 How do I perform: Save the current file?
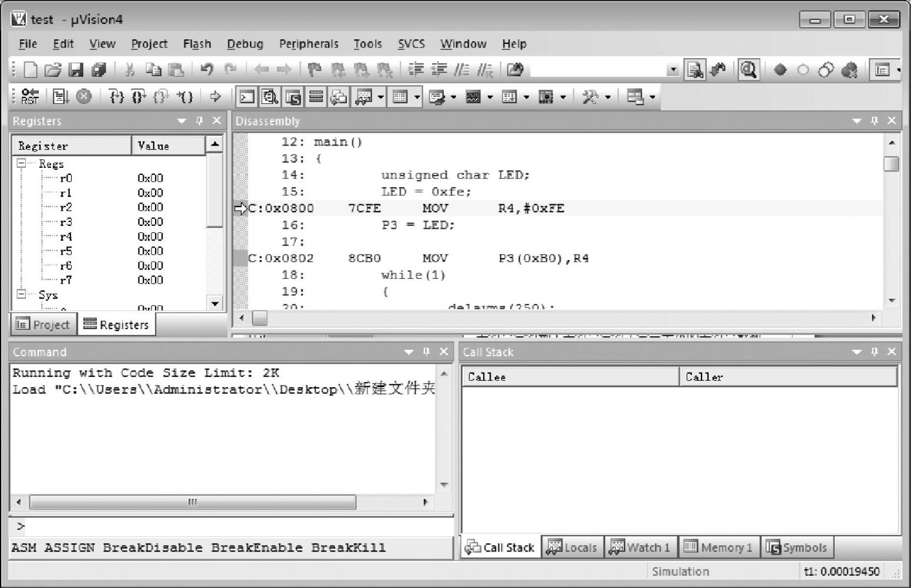pyautogui.click(x=76, y=70)
